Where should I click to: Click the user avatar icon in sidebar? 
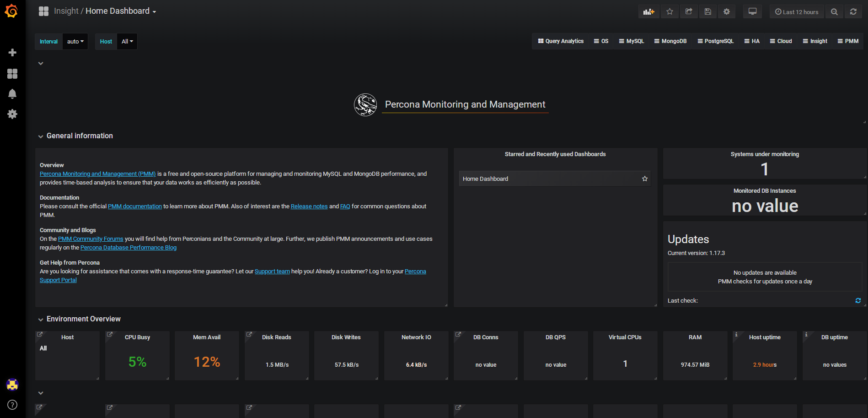[x=12, y=385]
